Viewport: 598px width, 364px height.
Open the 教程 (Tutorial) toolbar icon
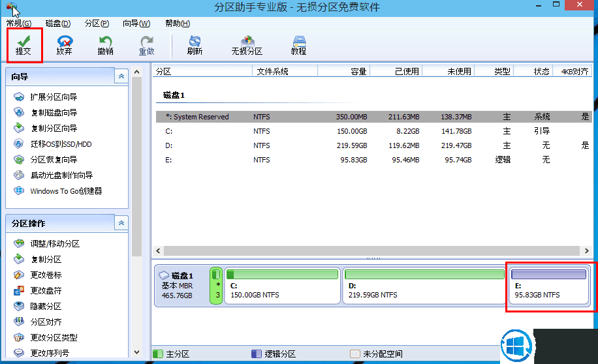[298, 46]
